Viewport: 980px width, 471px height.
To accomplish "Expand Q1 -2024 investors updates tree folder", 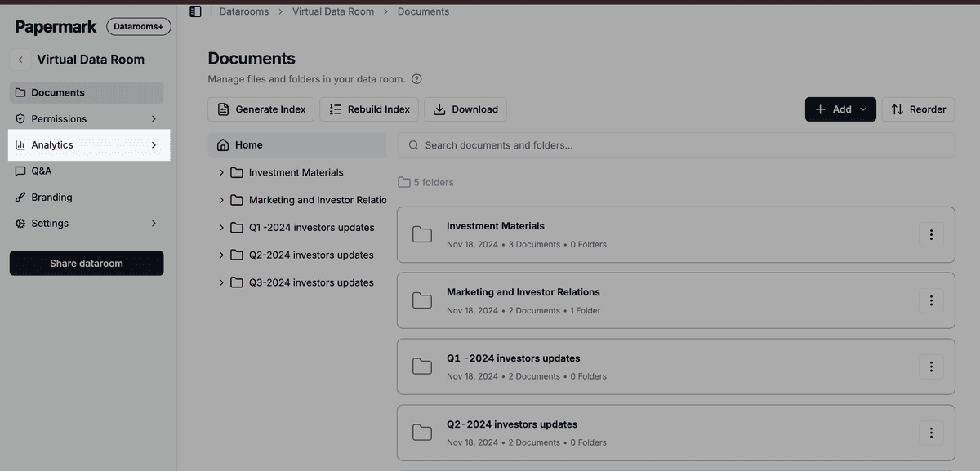I will point(221,228).
